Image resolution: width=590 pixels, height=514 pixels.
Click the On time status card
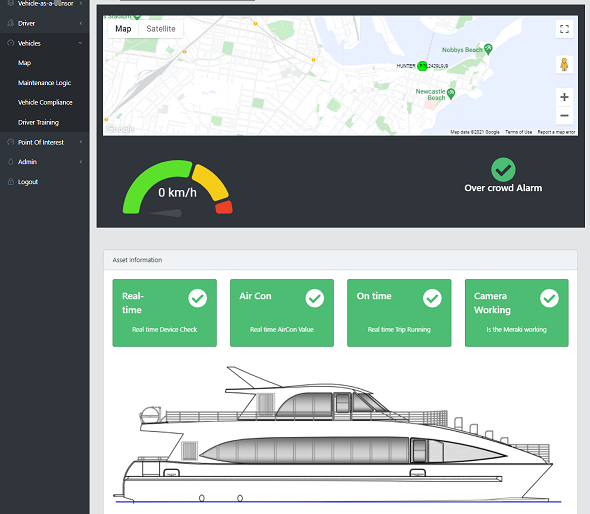coord(399,313)
